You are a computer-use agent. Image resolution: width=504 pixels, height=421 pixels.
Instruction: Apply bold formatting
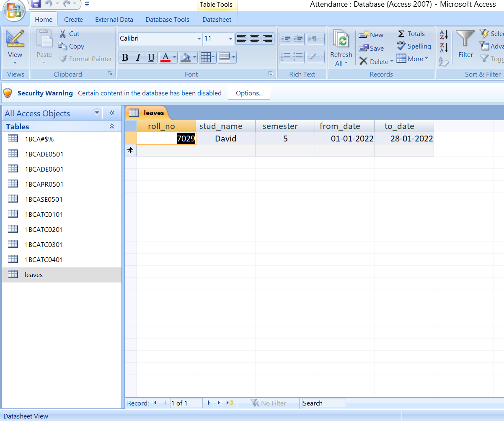point(125,58)
